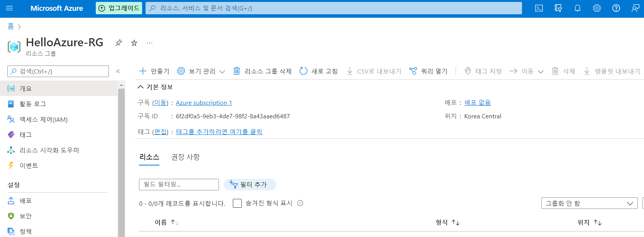
Task: Click the 리소스 그룹 삭제 button
Action: coord(262,71)
